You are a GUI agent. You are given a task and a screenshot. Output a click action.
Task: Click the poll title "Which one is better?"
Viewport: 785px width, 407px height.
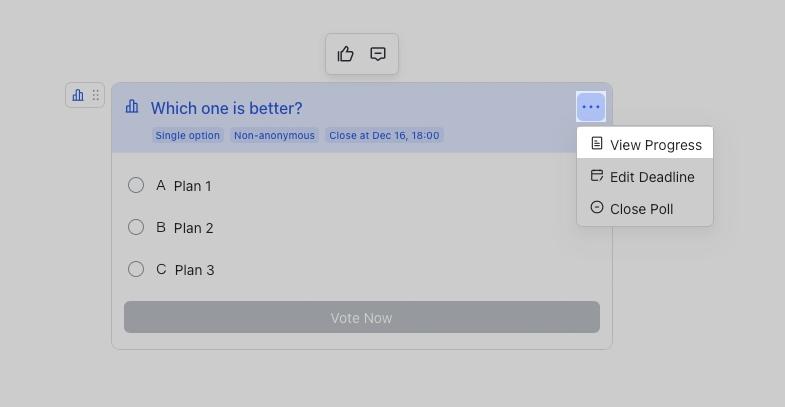[226, 108]
